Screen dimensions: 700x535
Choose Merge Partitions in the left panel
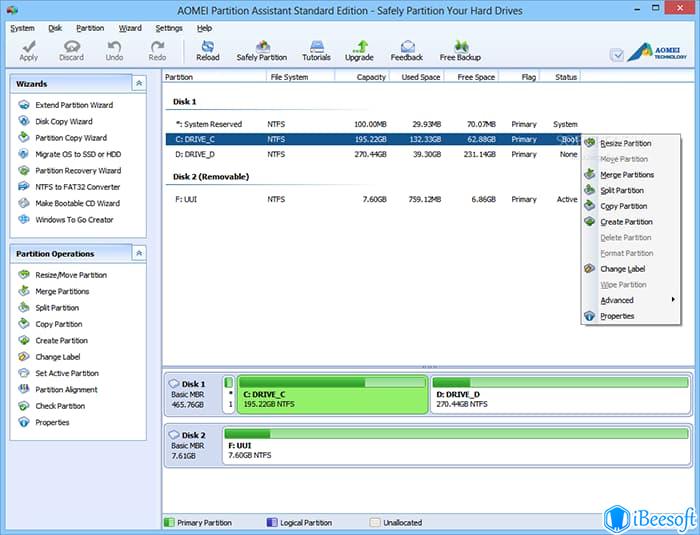[x=54, y=292]
